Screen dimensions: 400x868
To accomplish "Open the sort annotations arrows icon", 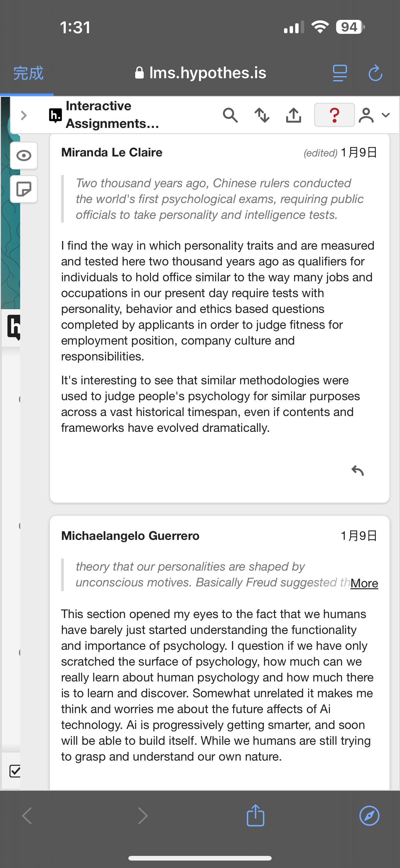I will pos(262,115).
